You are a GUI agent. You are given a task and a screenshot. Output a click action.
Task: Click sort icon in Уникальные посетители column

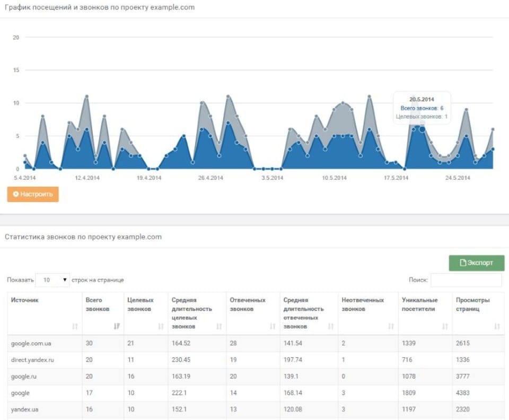[x=445, y=327]
